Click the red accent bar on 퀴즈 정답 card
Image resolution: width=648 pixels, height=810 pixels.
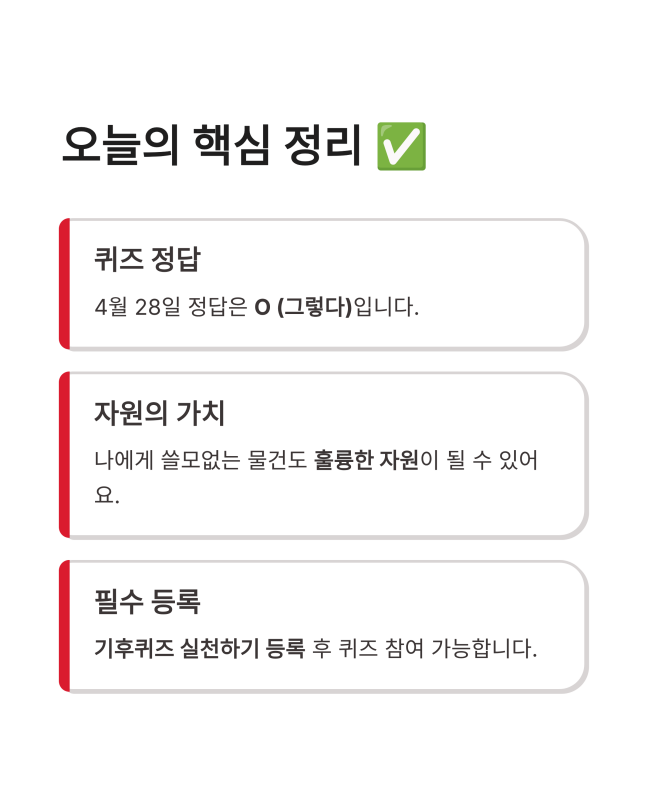click(64, 284)
